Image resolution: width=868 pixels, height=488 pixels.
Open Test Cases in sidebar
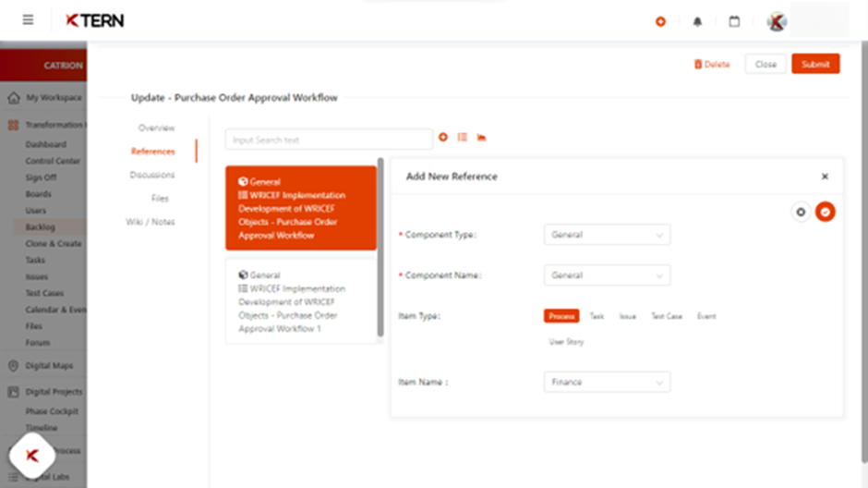(44, 293)
